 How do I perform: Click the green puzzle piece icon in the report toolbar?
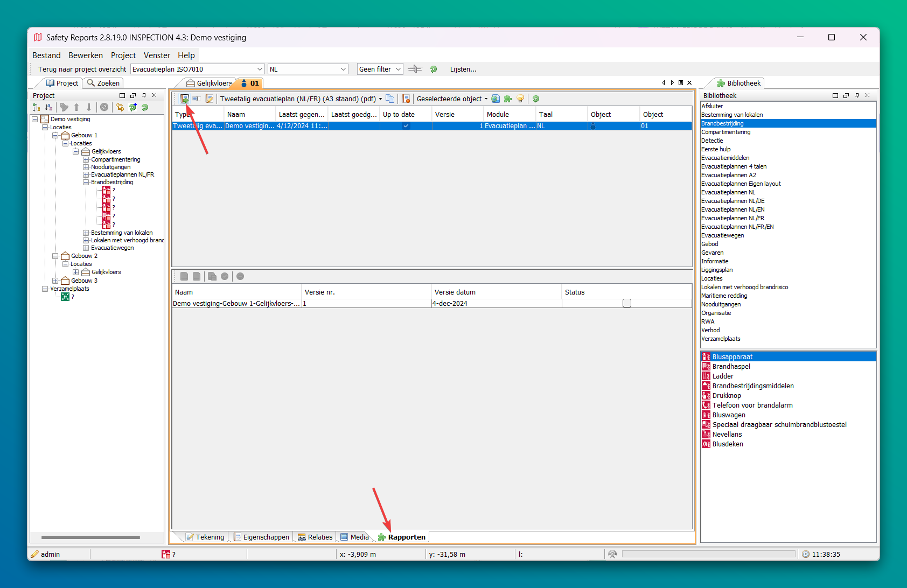click(x=507, y=99)
